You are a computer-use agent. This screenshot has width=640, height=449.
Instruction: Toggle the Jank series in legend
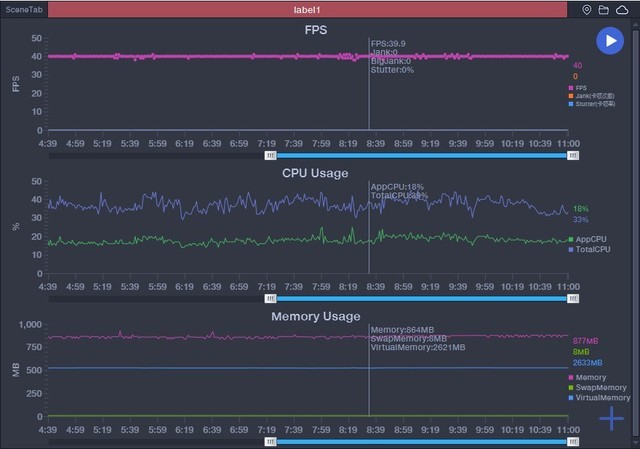pyautogui.click(x=591, y=96)
